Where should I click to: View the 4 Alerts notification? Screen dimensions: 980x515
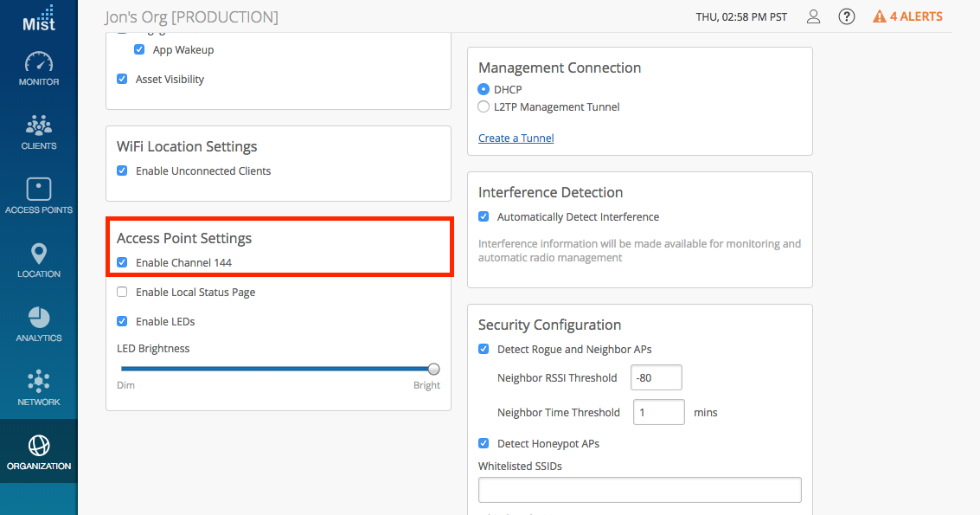click(x=907, y=16)
